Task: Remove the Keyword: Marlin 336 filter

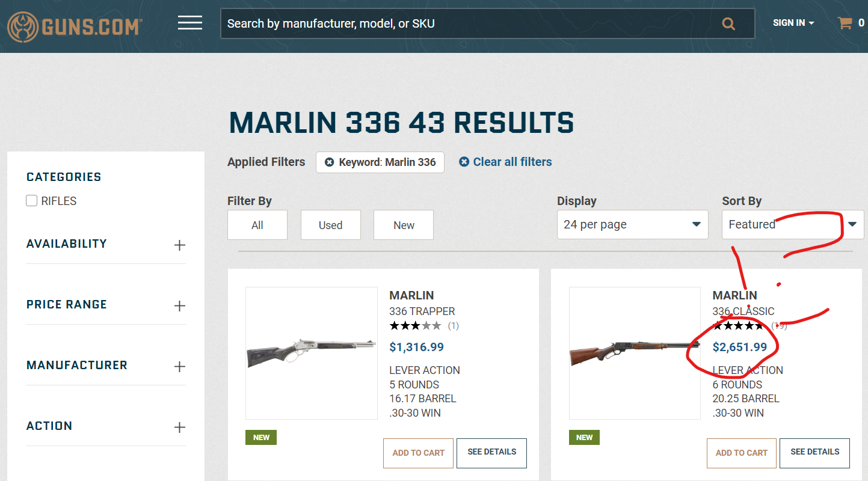Action: pyautogui.click(x=329, y=162)
